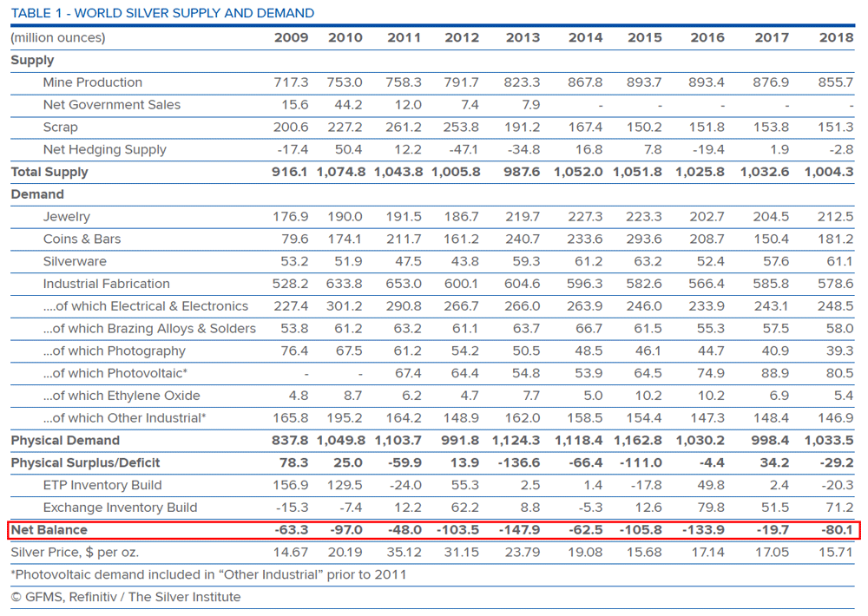This screenshot has width=868, height=616.
Task: Select the Total Supply row label
Action: [x=49, y=172]
